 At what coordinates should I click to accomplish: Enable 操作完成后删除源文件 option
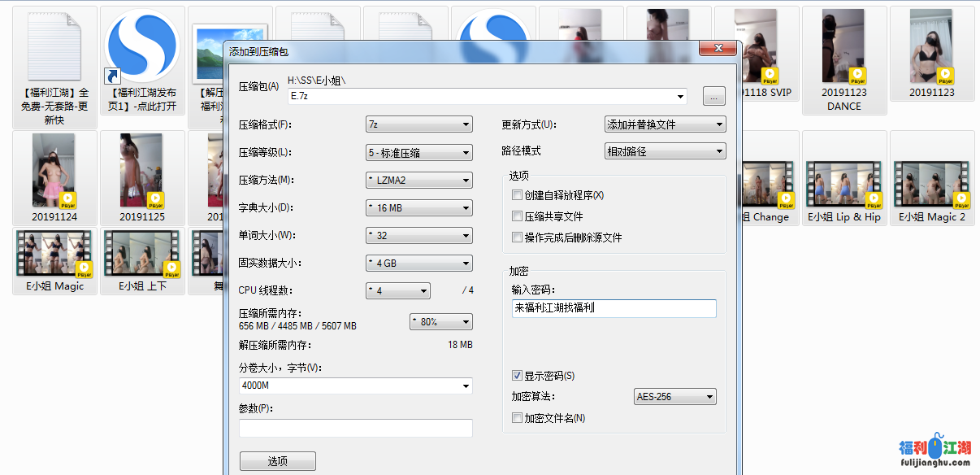[x=517, y=237]
